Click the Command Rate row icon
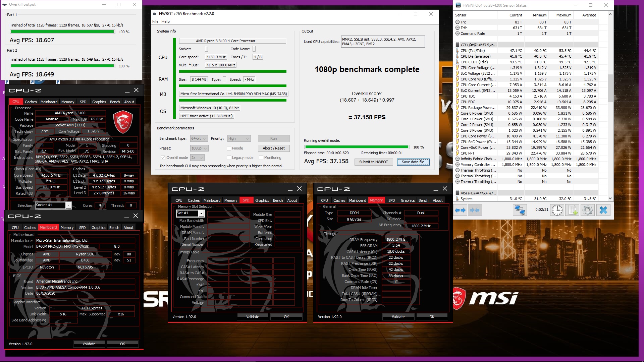 click(458, 34)
